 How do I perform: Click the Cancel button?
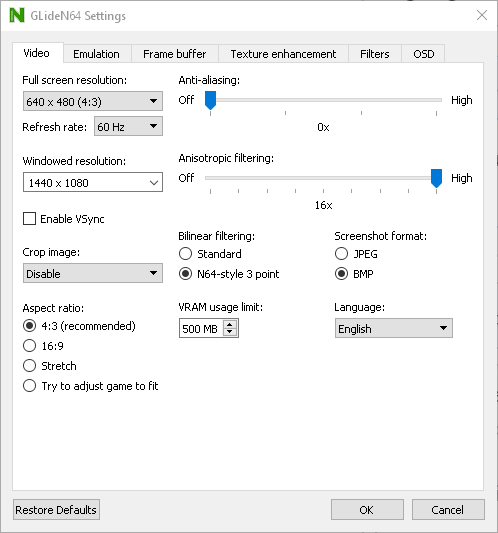(x=448, y=510)
